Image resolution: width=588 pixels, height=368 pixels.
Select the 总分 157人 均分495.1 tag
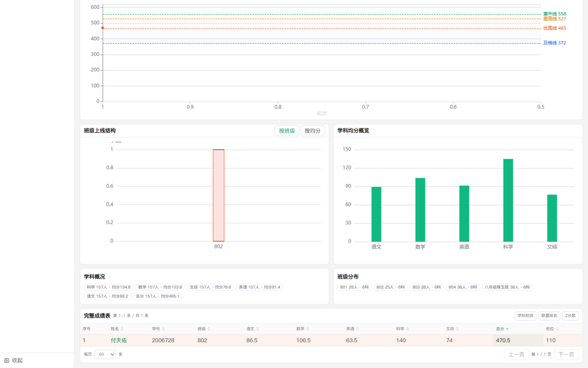pos(158,296)
